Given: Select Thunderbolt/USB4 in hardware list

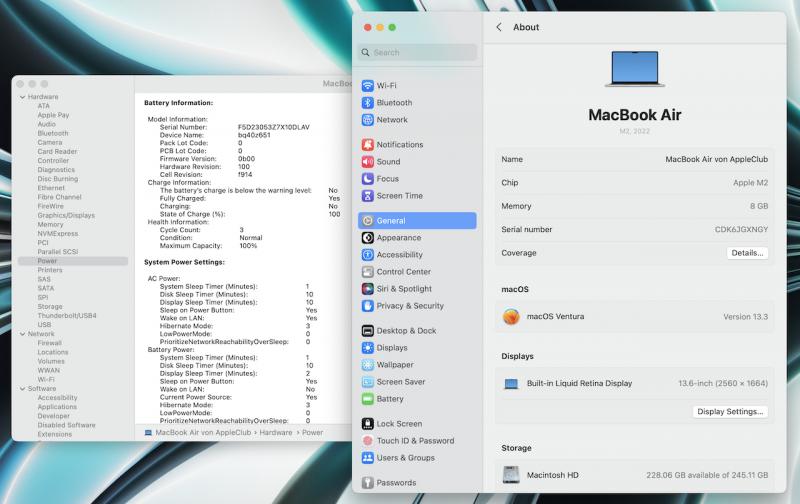Looking at the screenshot, I should (x=66, y=316).
